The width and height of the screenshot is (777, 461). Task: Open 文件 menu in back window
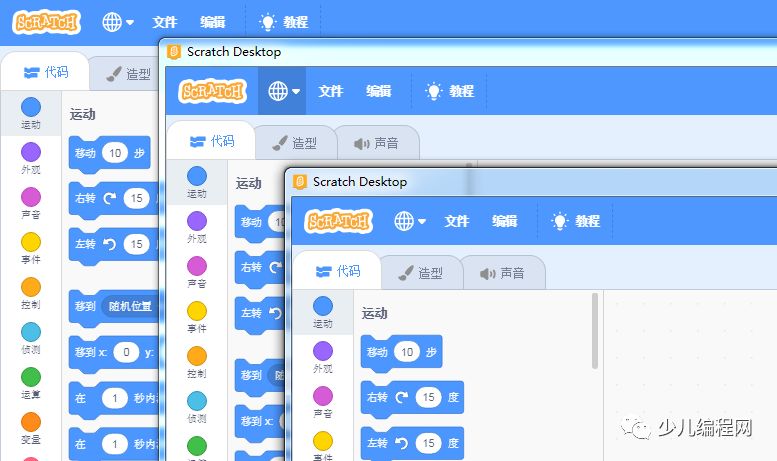click(165, 22)
